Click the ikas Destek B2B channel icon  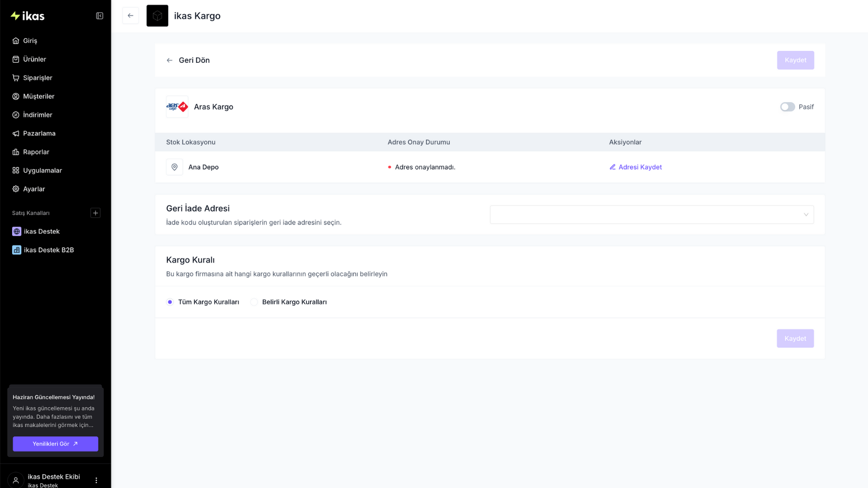click(x=17, y=250)
